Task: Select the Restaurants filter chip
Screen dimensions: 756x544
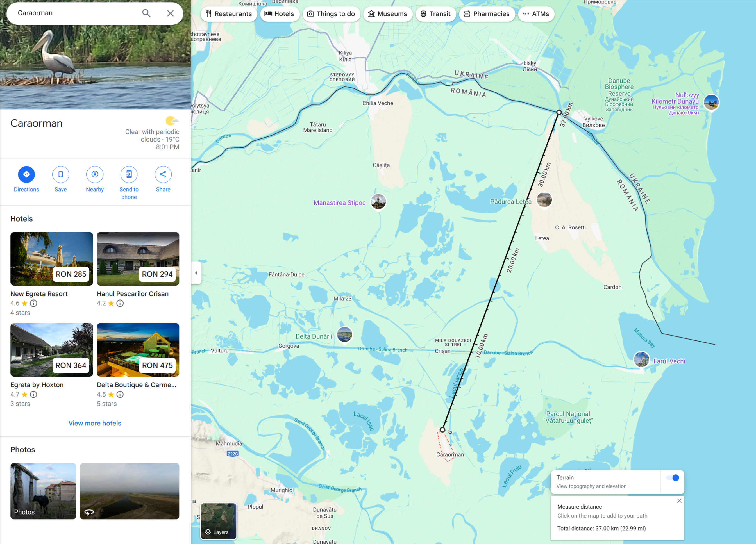Action: pos(229,14)
